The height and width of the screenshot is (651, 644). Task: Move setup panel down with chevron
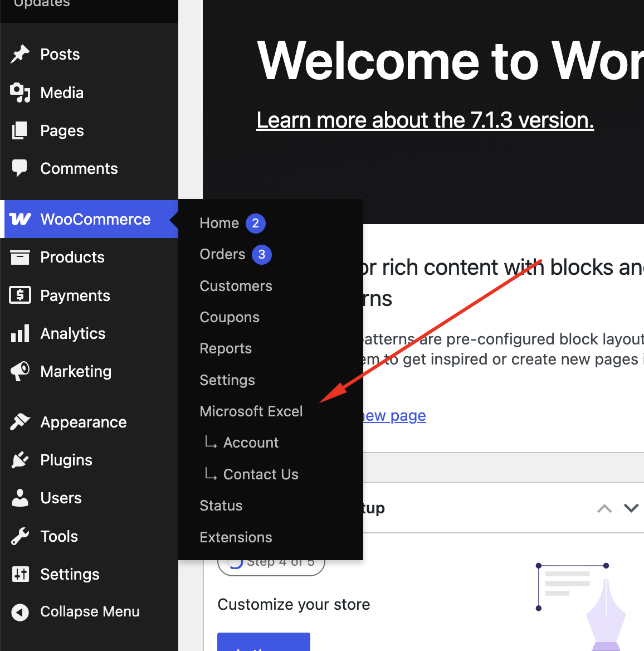[631, 508]
